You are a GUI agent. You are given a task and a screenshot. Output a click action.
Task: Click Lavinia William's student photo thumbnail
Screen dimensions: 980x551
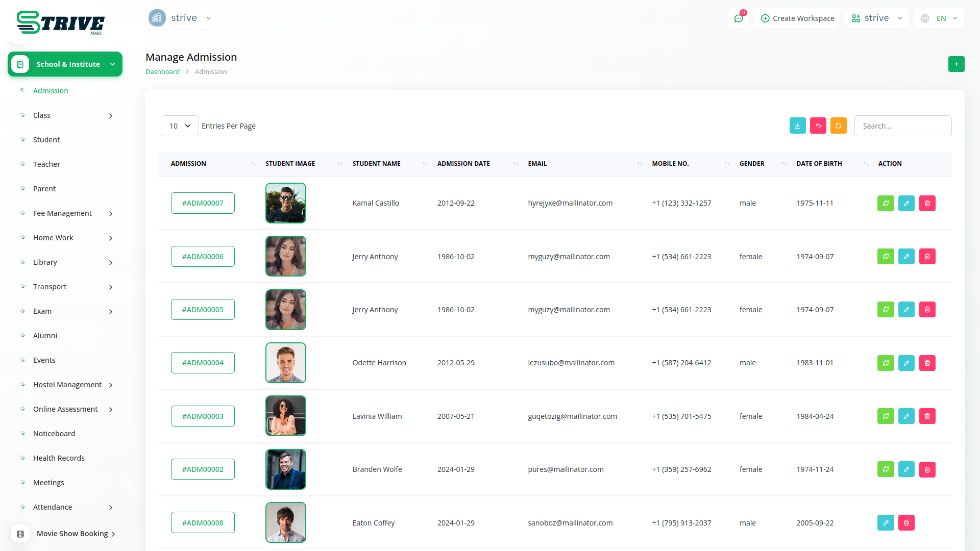pos(285,416)
